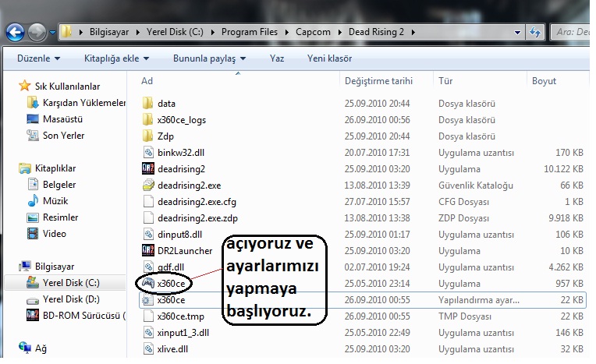Open the address bar history dropdown
The height and width of the screenshot is (364, 596).
tap(517, 33)
